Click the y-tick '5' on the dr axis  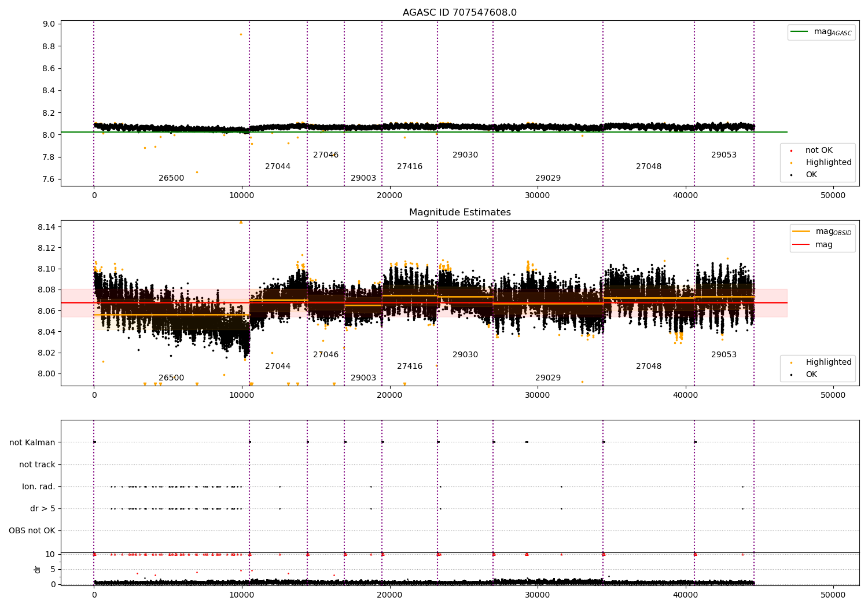point(53,570)
